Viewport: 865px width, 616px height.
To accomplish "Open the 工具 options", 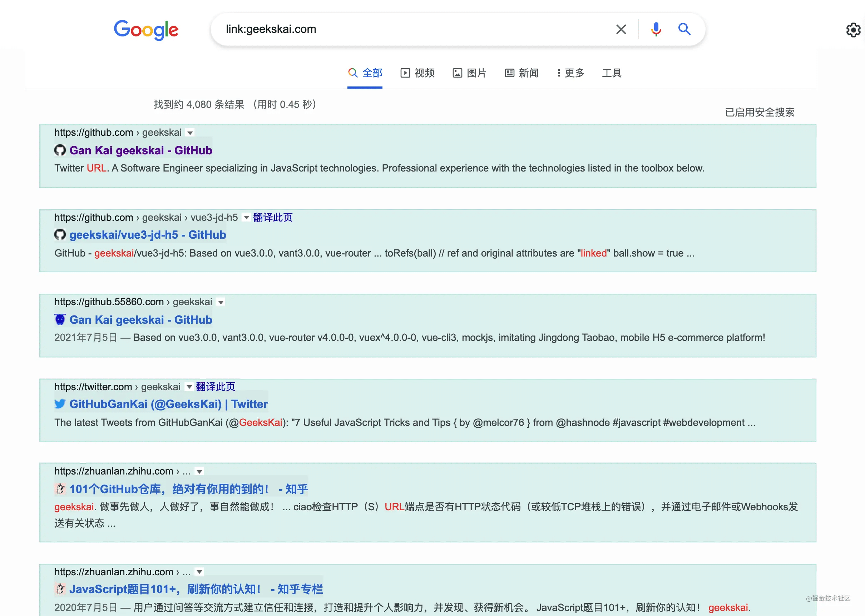I will click(x=612, y=73).
